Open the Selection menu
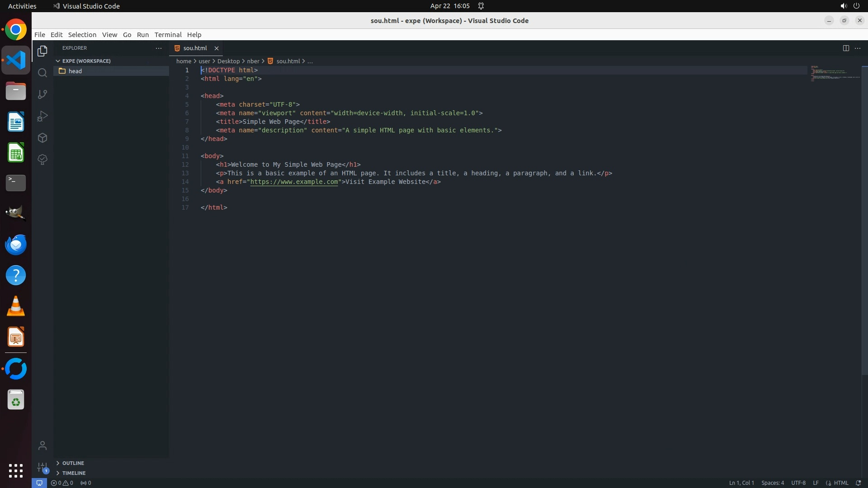Viewport: 868px width, 488px height. tap(82, 35)
